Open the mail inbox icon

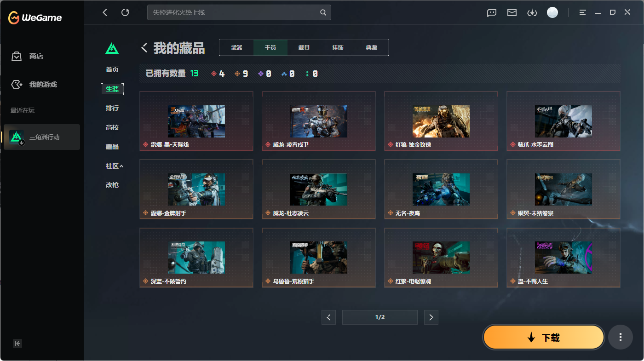tap(512, 13)
